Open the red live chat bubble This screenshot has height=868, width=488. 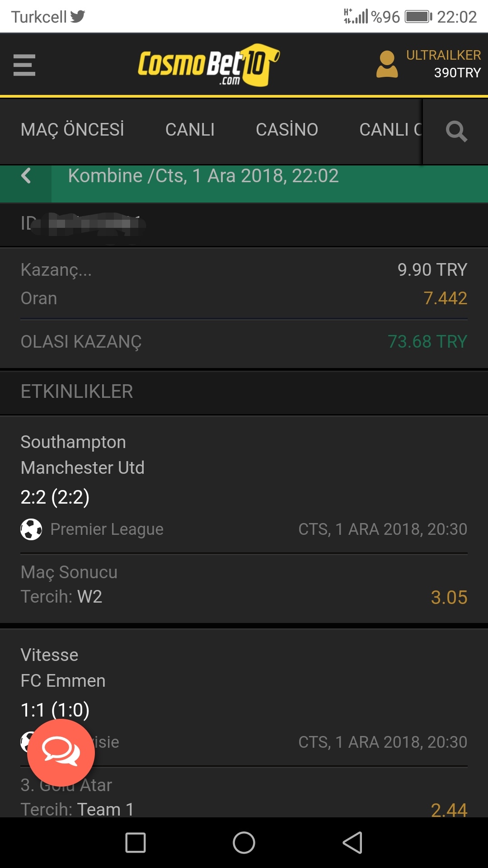[x=61, y=753]
